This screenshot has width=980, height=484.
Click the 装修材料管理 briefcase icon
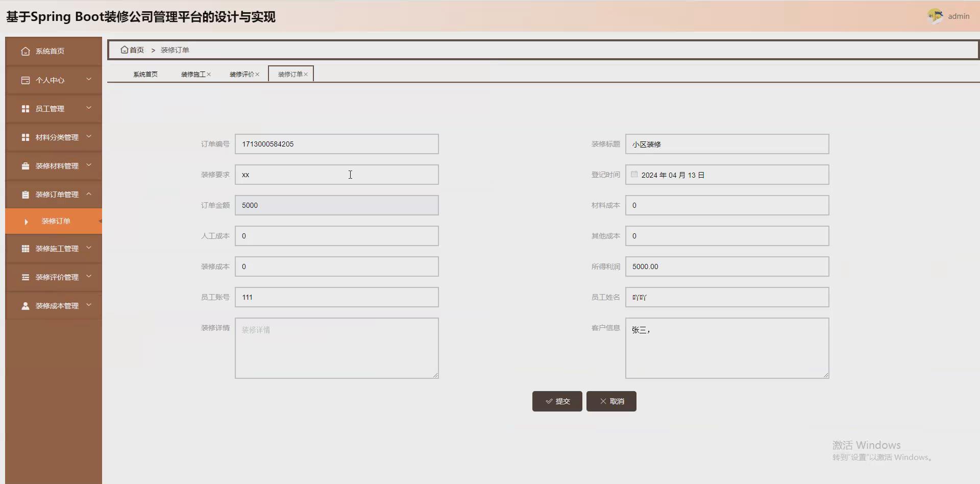(26, 166)
